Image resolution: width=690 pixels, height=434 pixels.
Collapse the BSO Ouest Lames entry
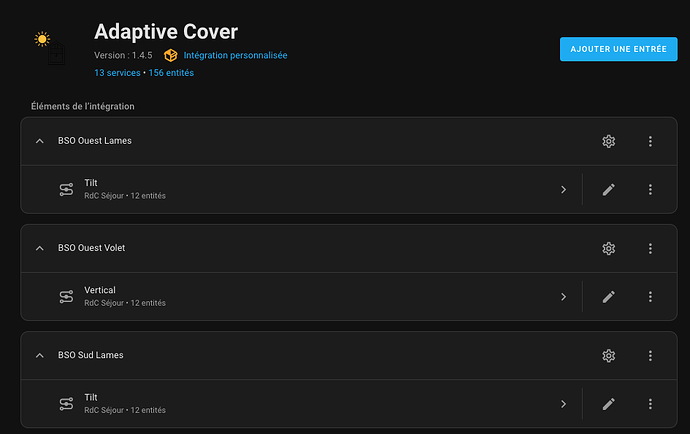click(40, 141)
